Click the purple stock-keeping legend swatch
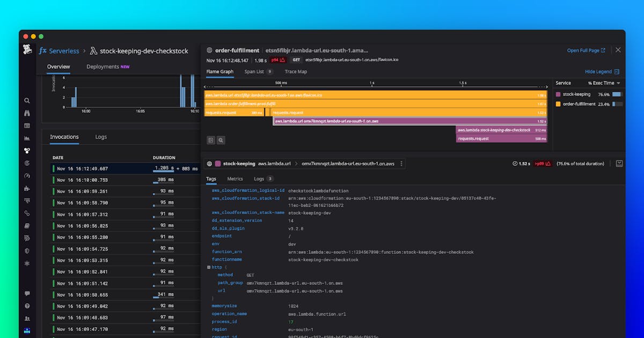 point(558,94)
